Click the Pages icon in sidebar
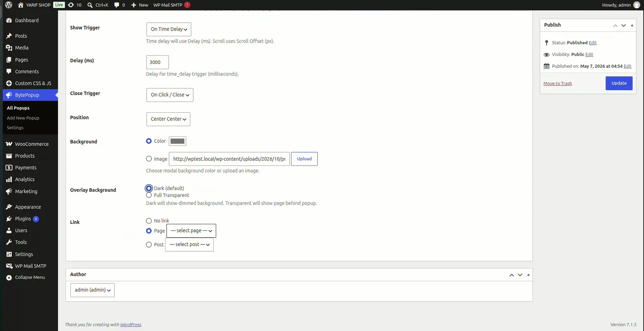 [9, 60]
